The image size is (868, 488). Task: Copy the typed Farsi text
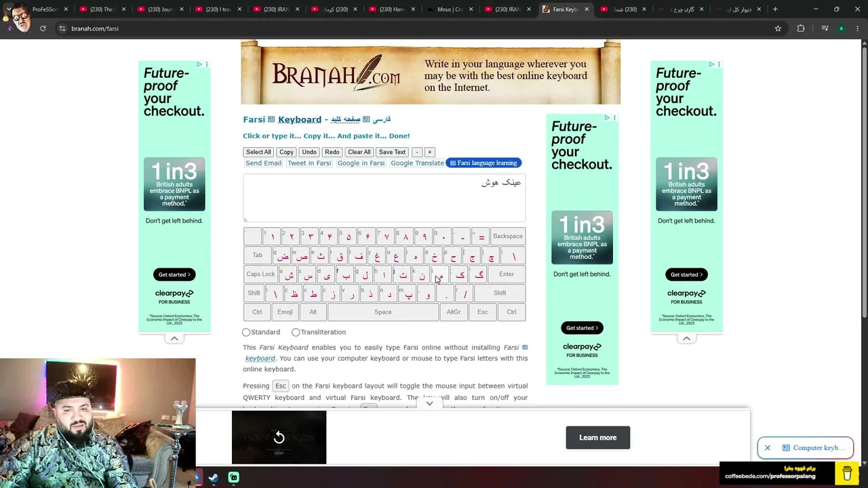[x=286, y=152]
